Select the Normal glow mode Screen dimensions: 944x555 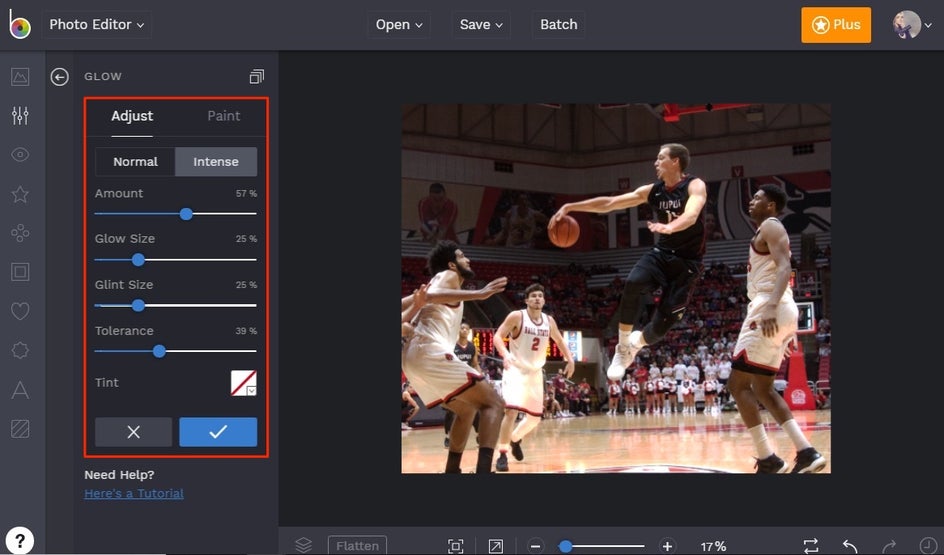click(135, 162)
